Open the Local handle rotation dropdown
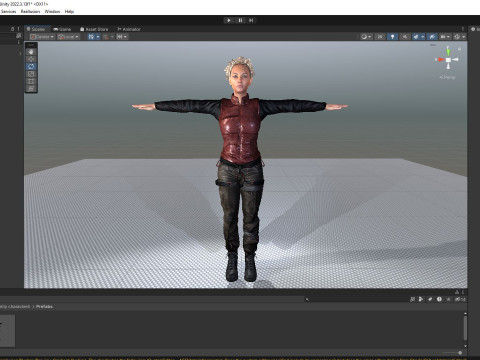 (x=68, y=37)
